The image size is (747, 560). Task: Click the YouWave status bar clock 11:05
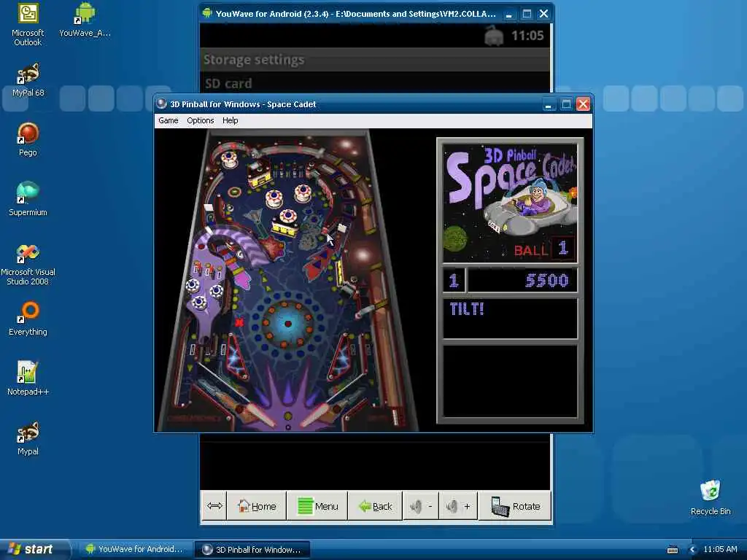(527, 35)
